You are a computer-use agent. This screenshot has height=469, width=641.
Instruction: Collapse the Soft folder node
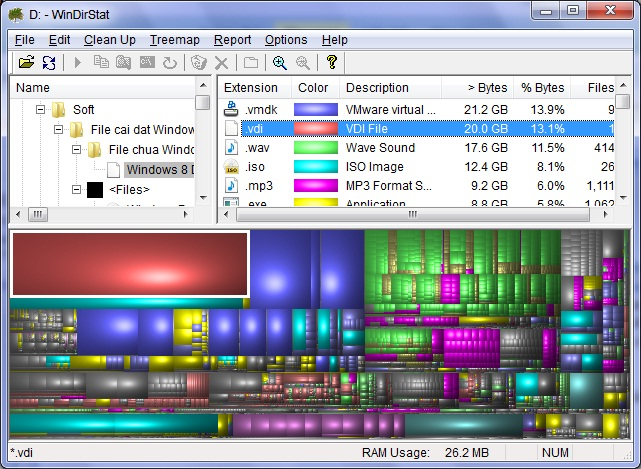tap(40, 110)
